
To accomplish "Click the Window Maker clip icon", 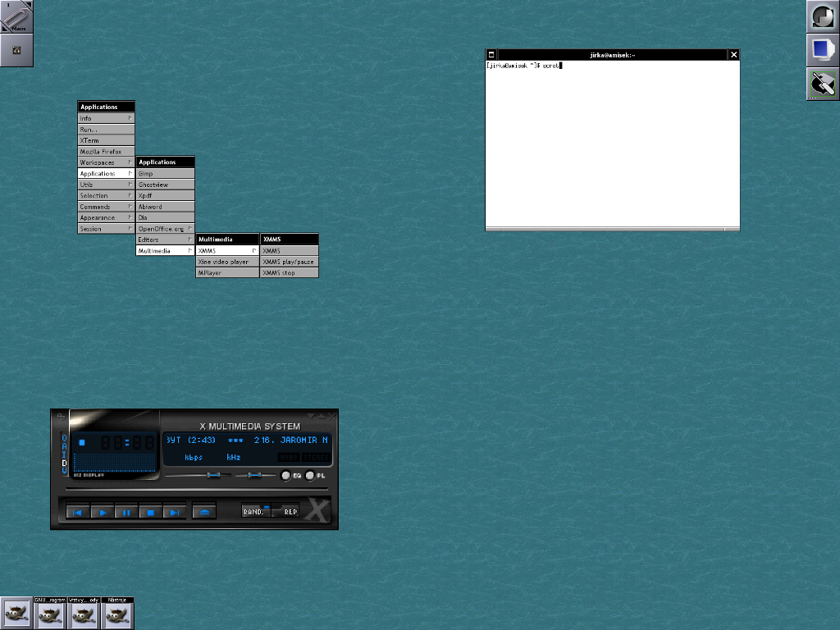I will click(16, 16).
